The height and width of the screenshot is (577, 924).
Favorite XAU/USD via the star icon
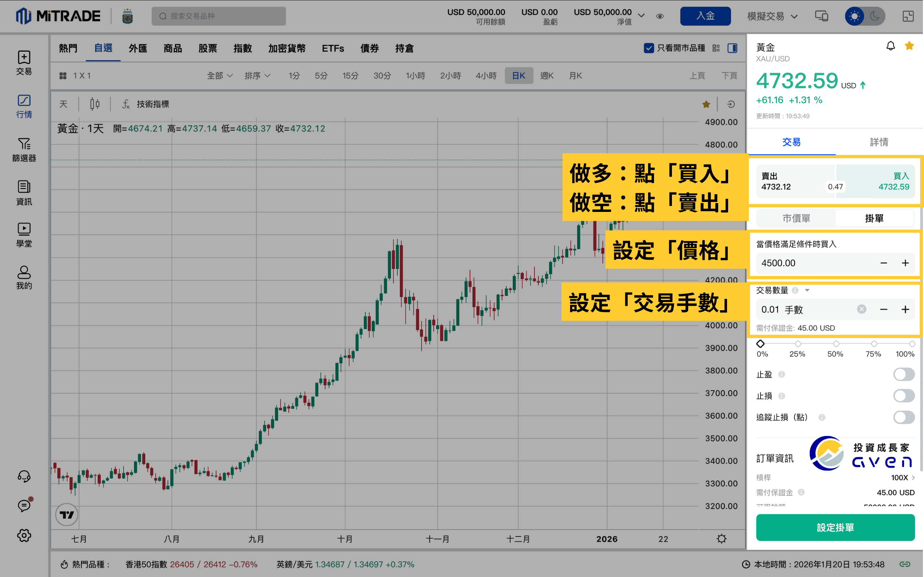coord(909,46)
